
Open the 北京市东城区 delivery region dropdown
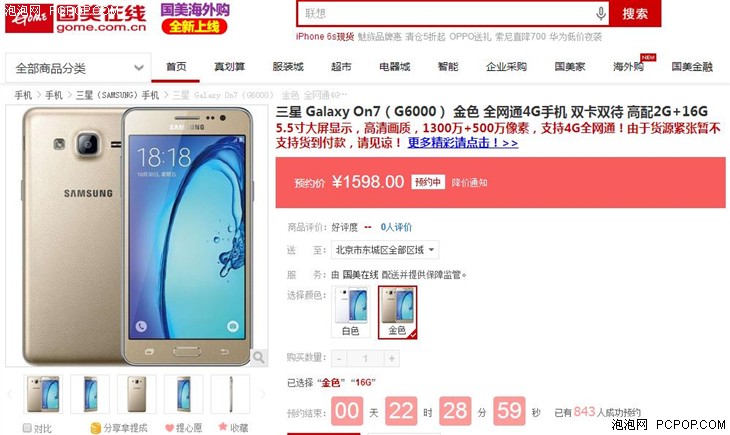pyautogui.click(x=385, y=250)
